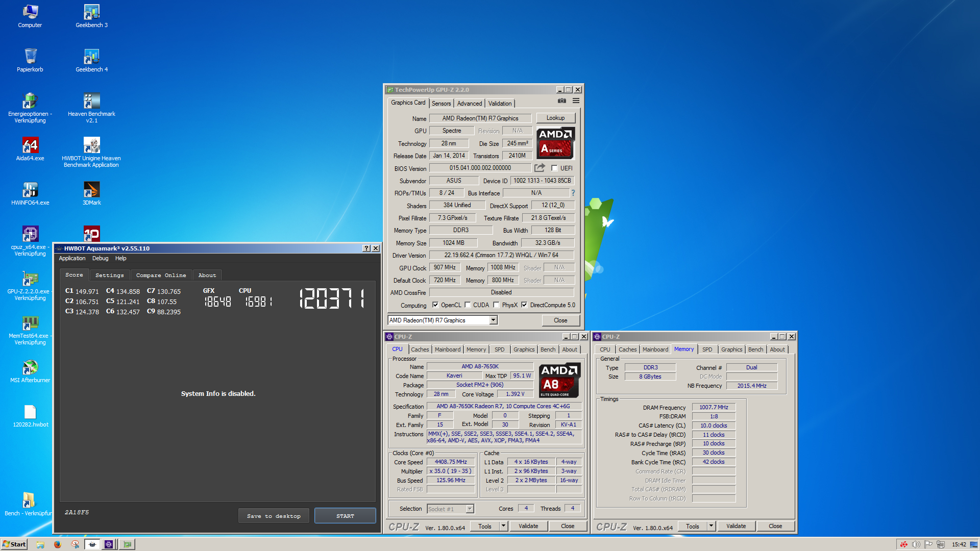Image resolution: width=980 pixels, height=551 pixels.
Task: Open the Compare Online tab in Aquamark
Action: [161, 275]
